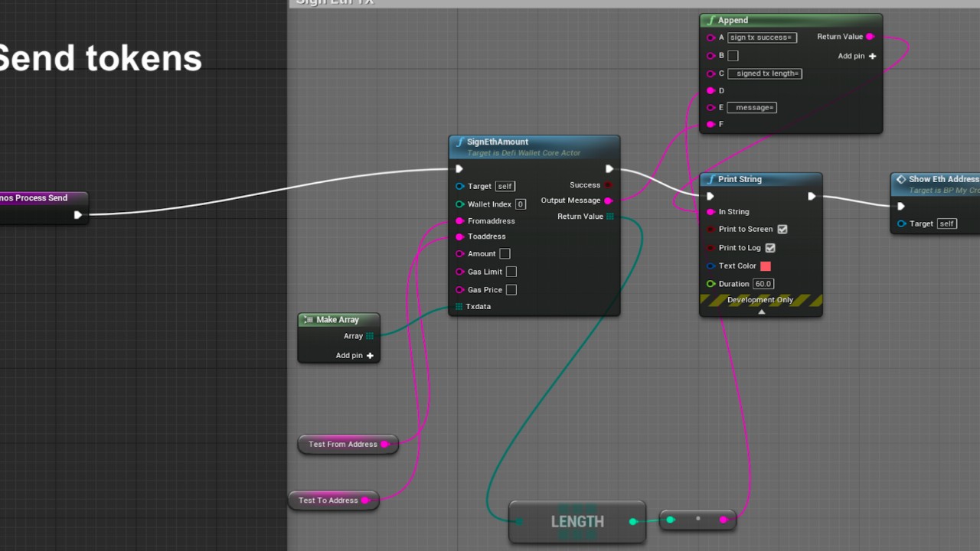Open the Text Color red swatch

point(766,266)
